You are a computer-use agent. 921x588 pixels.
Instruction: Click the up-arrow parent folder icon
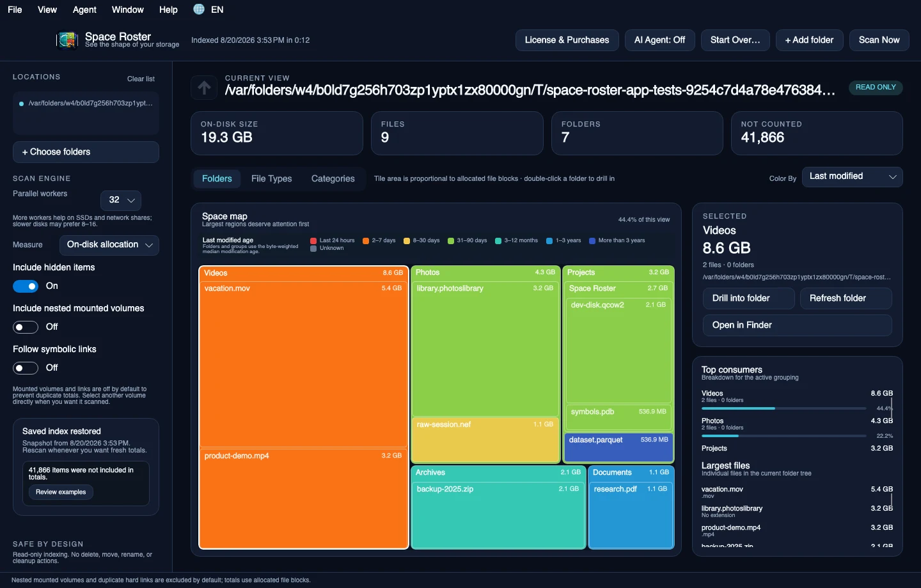coord(205,88)
